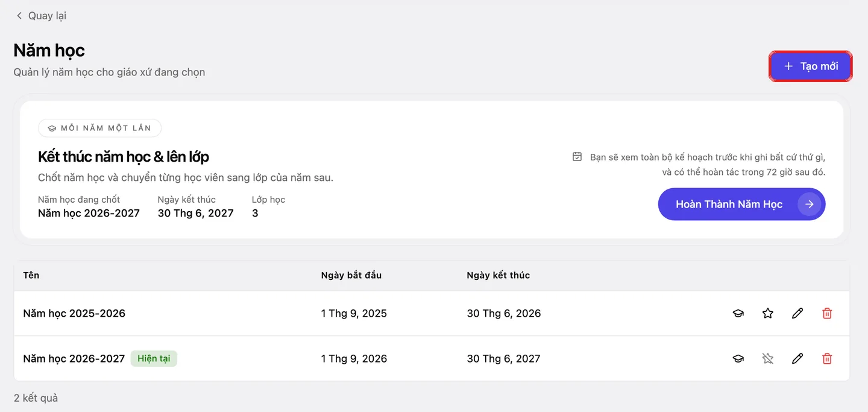Go back via Quay lại link
This screenshot has height=412, width=868.
point(41,16)
